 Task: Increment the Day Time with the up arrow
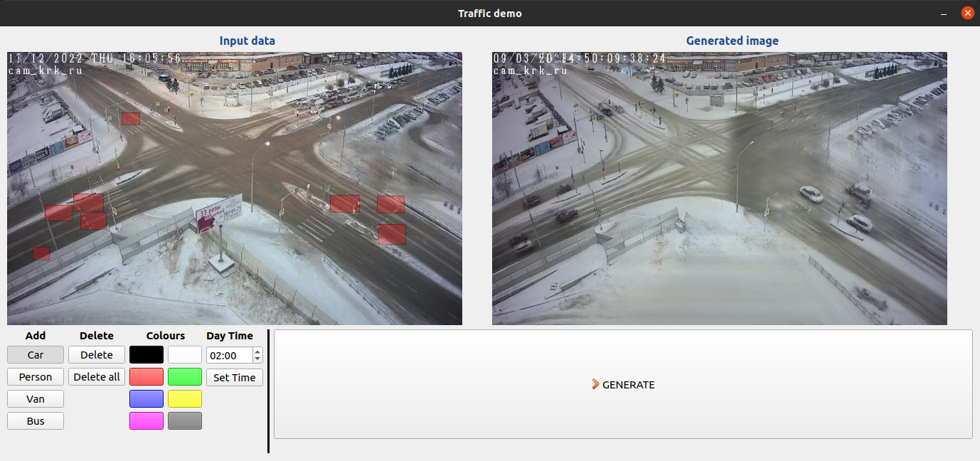tap(257, 351)
